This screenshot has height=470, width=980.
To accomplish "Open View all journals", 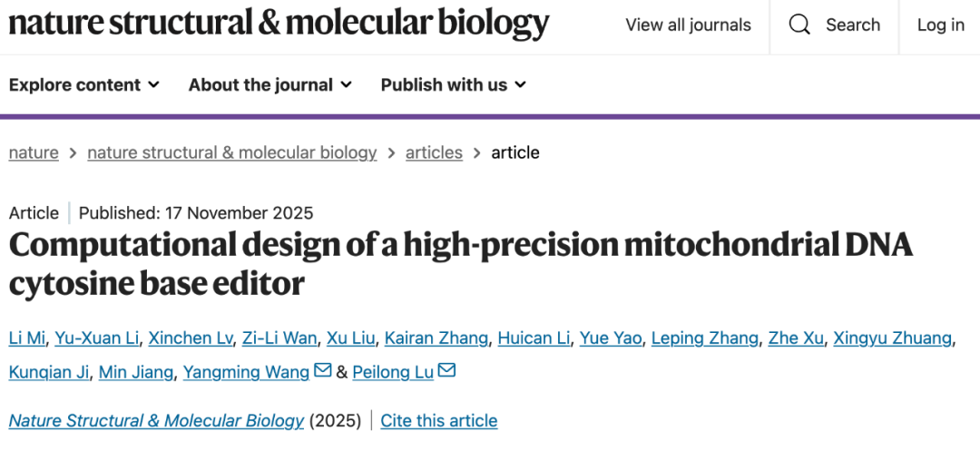I will (688, 25).
